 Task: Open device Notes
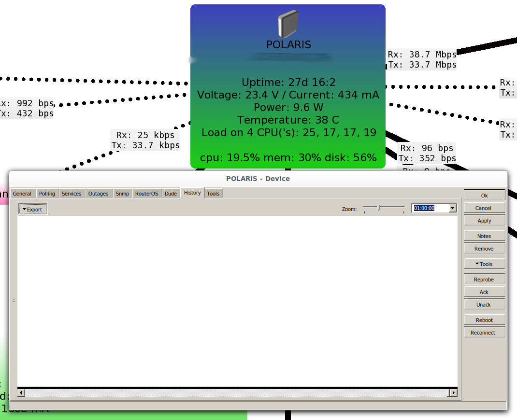(x=484, y=236)
